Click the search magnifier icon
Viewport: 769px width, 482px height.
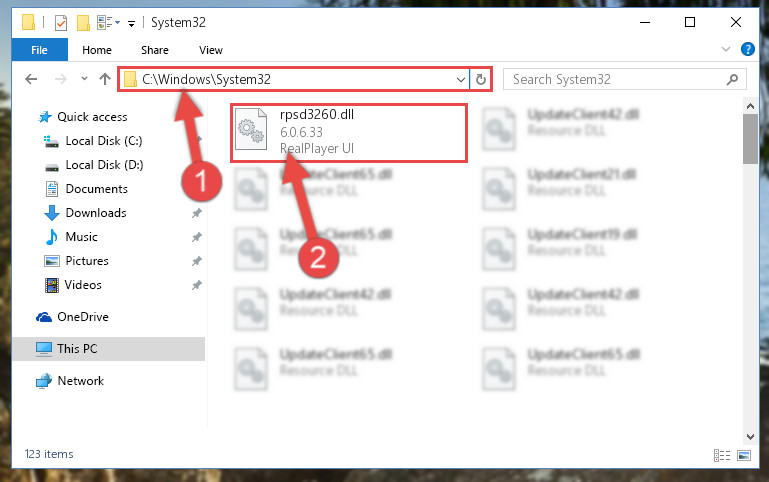click(x=732, y=79)
